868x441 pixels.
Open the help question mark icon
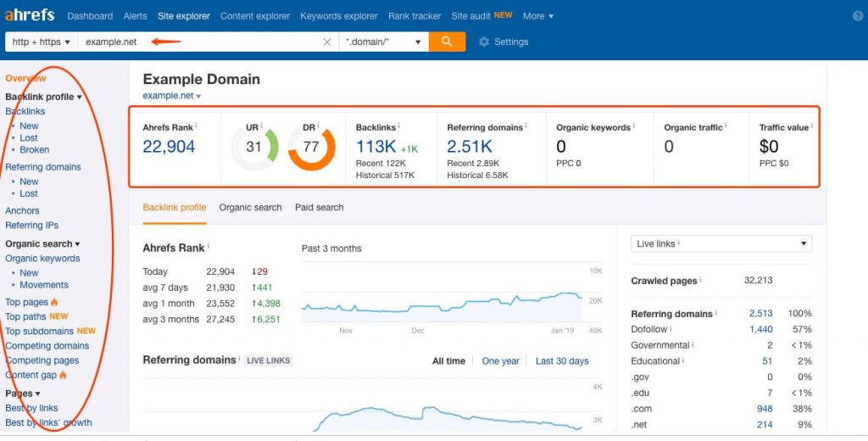858,16
